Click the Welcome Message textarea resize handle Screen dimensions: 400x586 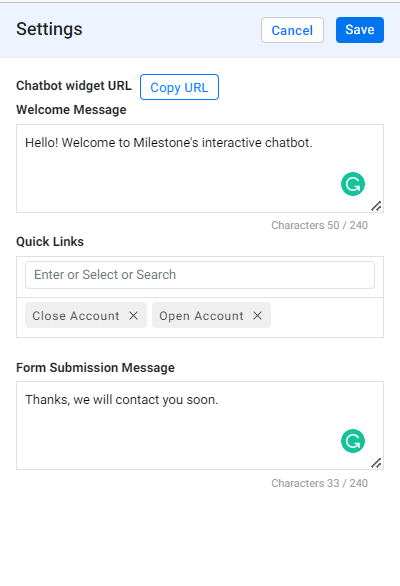click(x=376, y=206)
